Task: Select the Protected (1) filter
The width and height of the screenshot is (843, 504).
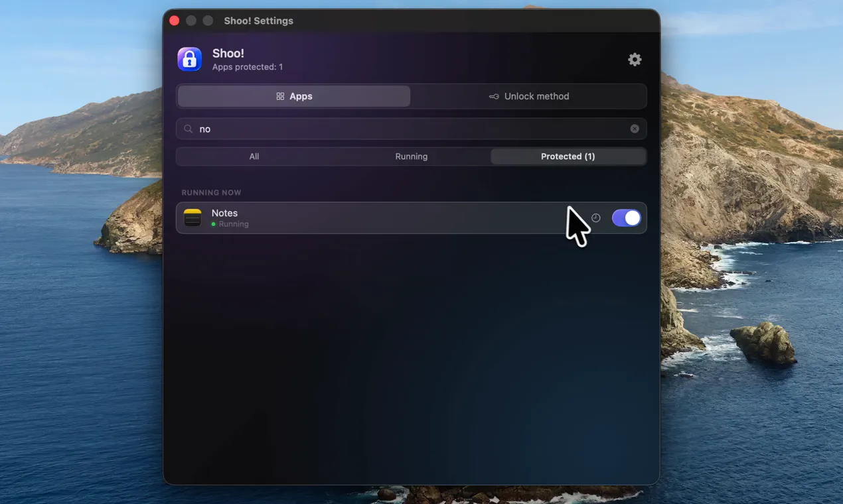Action: [568, 157]
